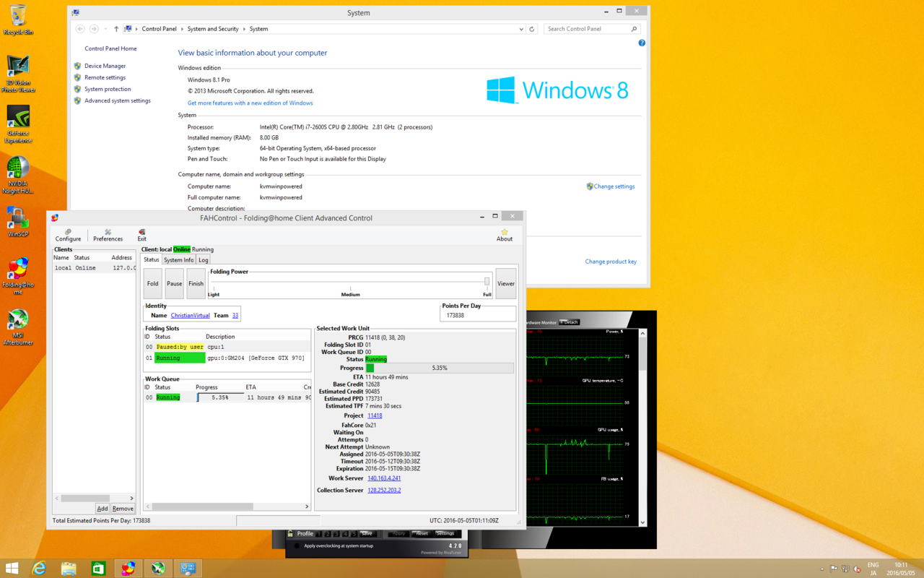924x578 pixels.
Task: Show hidden system tray icons
Action: tap(822, 569)
